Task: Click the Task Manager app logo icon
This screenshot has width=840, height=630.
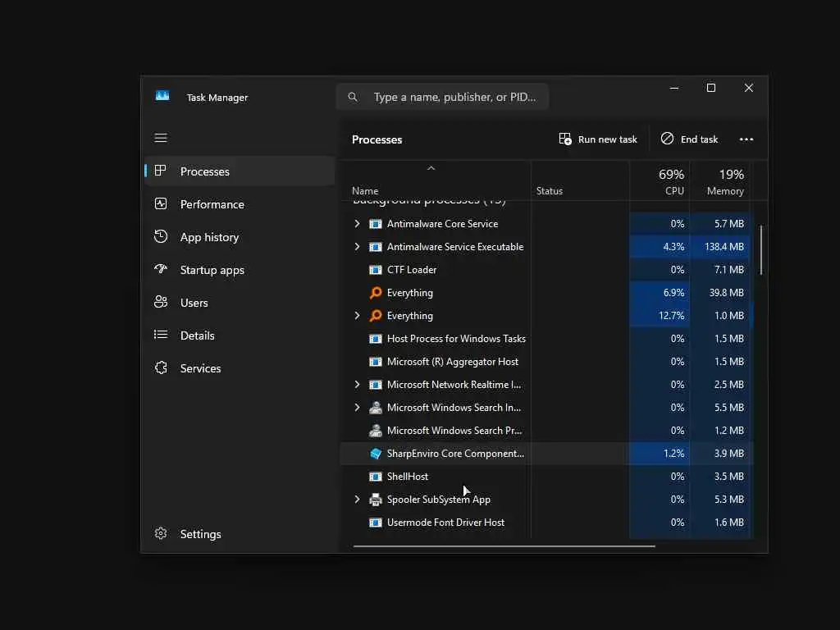Action: coord(162,97)
